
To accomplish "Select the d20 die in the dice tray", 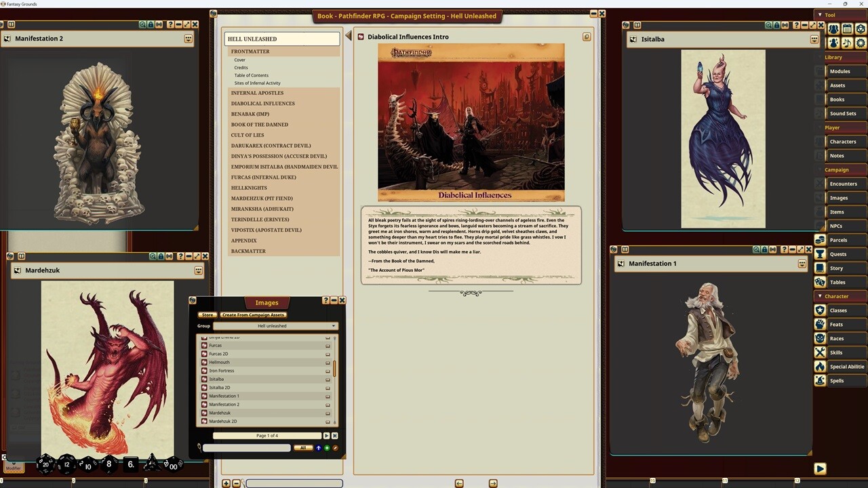I will click(x=45, y=465).
